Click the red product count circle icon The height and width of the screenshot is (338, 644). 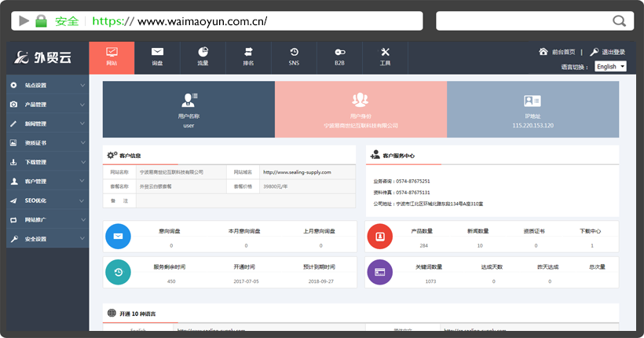tap(379, 236)
